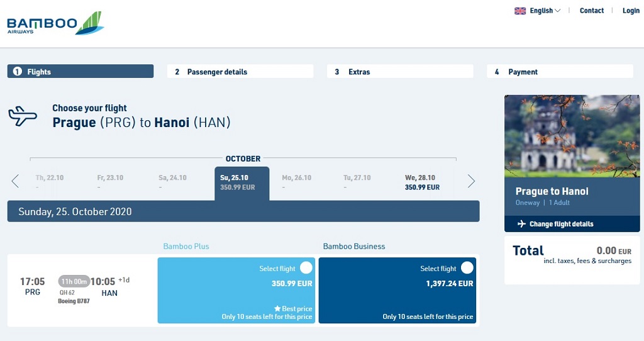Image resolution: width=644 pixels, height=341 pixels.
Task: Select the Bamboo Business flight radio button
Action: pyautogui.click(x=467, y=268)
